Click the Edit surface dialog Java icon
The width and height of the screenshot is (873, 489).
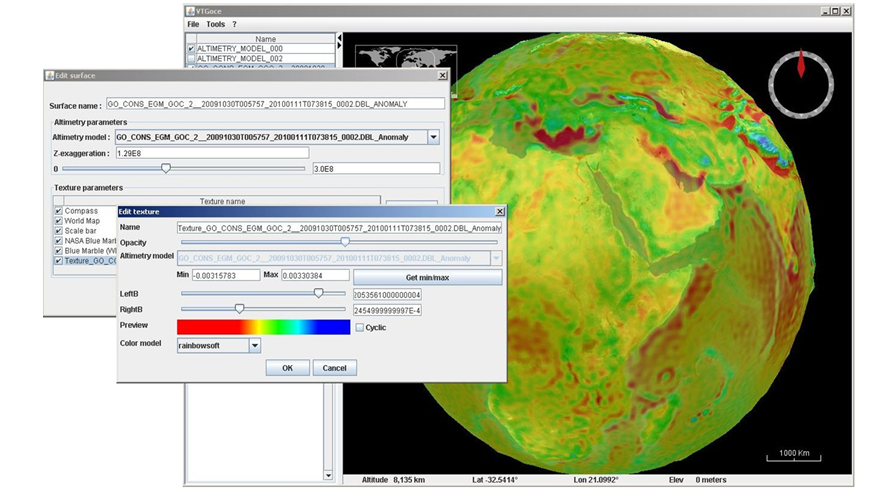pyautogui.click(x=51, y=76)
